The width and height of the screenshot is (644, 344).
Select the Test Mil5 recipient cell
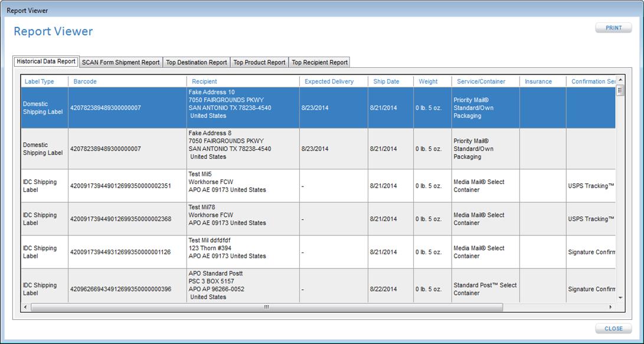pos(243,185)
